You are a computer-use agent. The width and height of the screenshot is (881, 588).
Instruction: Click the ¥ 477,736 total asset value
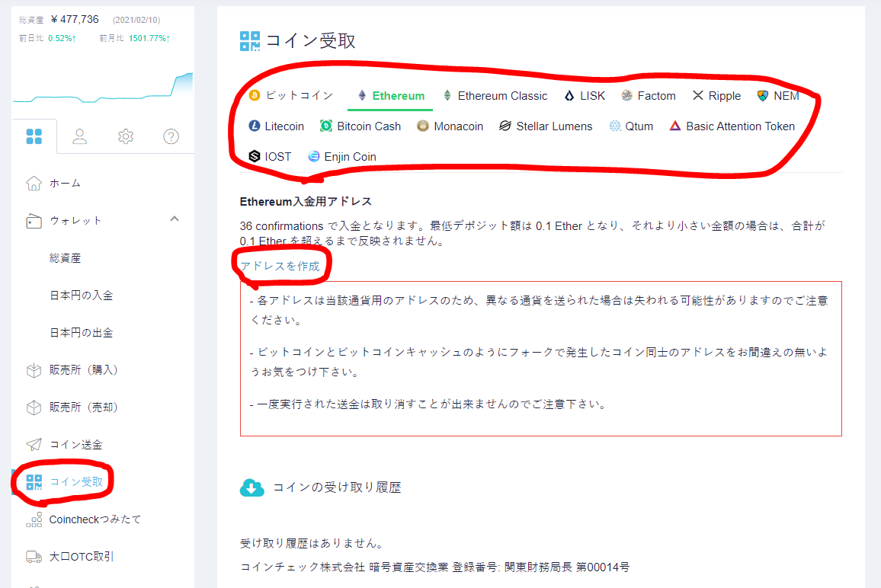75,20
